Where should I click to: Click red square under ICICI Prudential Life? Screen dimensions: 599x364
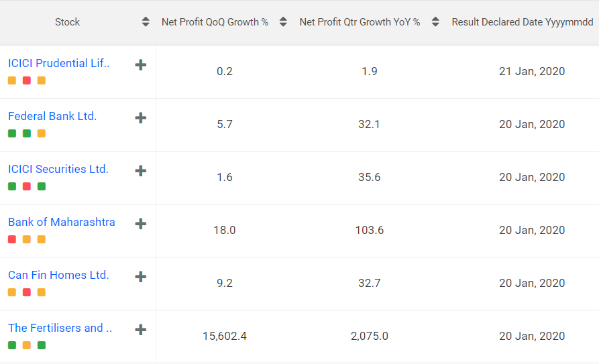coord(27,80)
